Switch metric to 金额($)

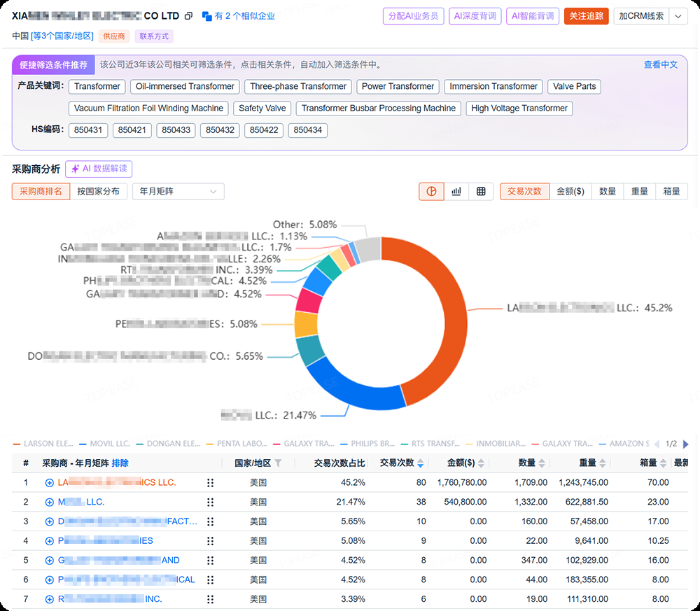(x=570, y=192)
